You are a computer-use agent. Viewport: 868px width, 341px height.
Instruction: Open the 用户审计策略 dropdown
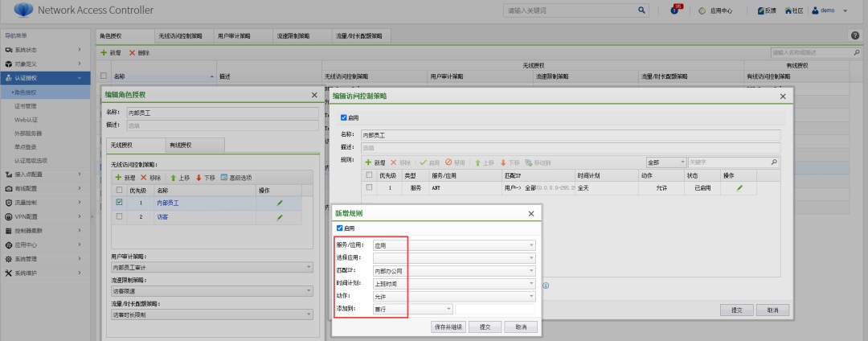212,267
